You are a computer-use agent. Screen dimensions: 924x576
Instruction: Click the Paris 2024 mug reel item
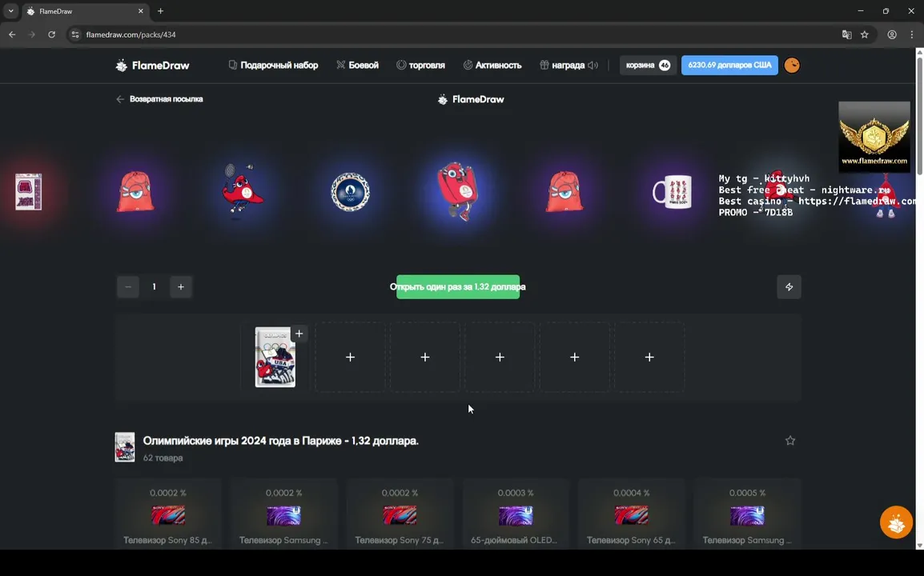(672, 192)
